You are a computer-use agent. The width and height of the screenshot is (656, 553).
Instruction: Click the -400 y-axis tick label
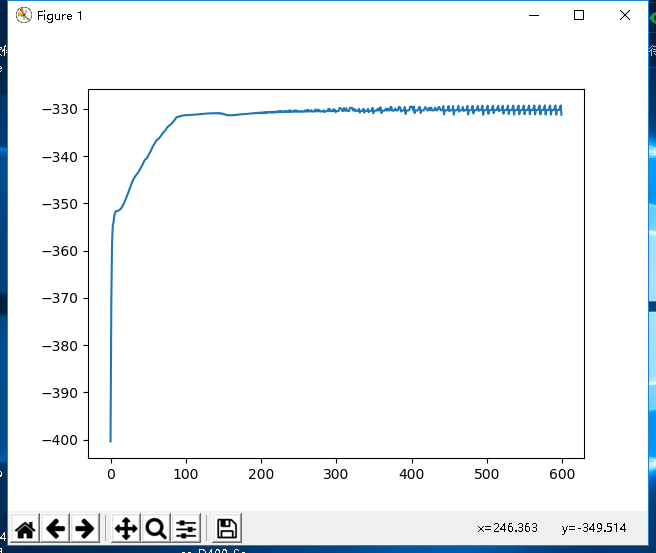(60, 440)
